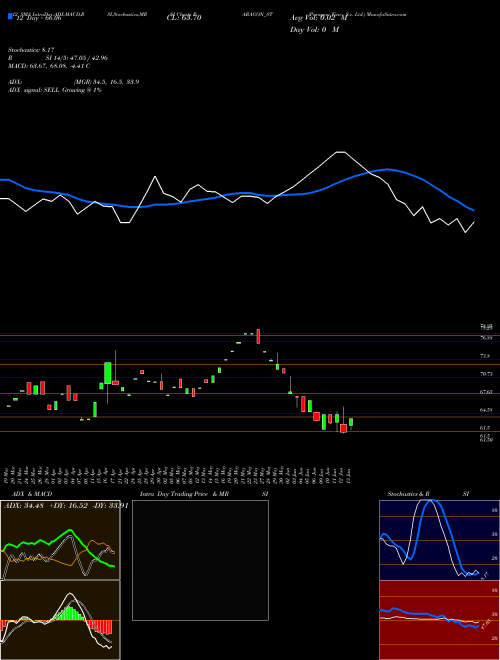The image size is (500, 660).
Task: Select the "ADX: 34.48 +DY: 16.52 -DY: 33.91" header
Action: tap(66, 506)
